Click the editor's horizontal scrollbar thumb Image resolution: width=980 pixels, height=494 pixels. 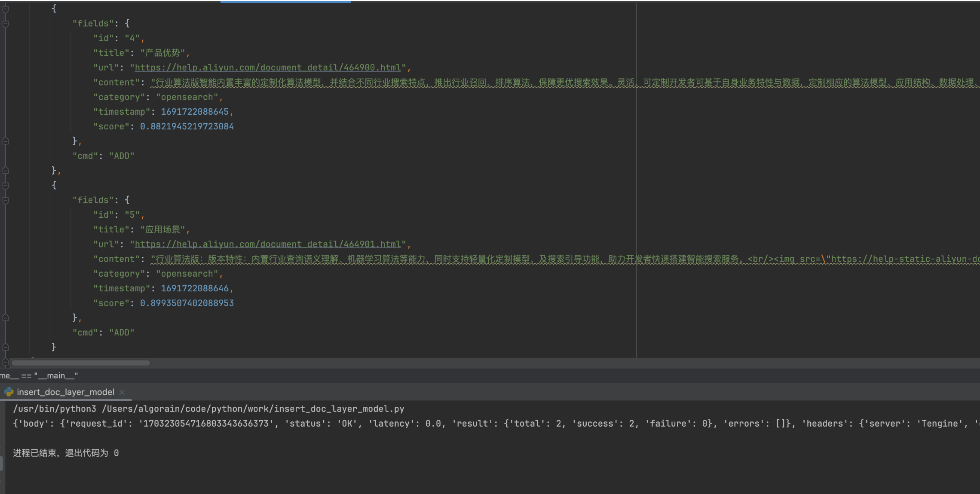click(81, 363)
